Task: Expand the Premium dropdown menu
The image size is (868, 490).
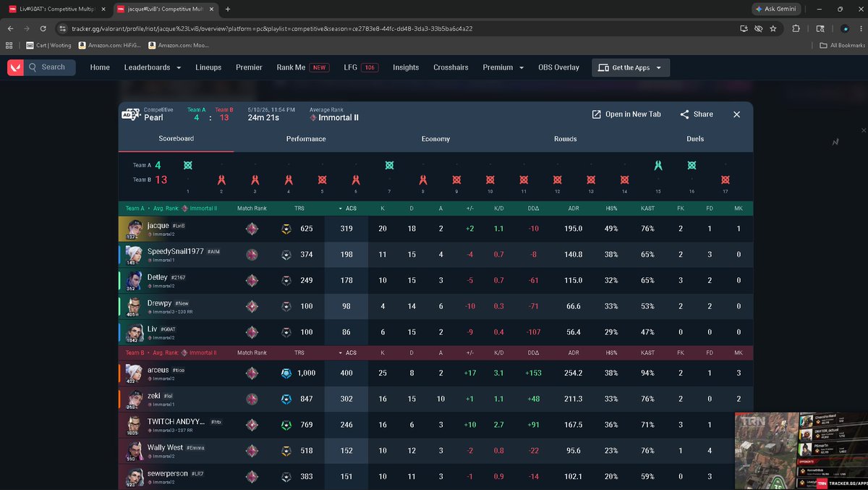Action: click(x=503, y=67)
